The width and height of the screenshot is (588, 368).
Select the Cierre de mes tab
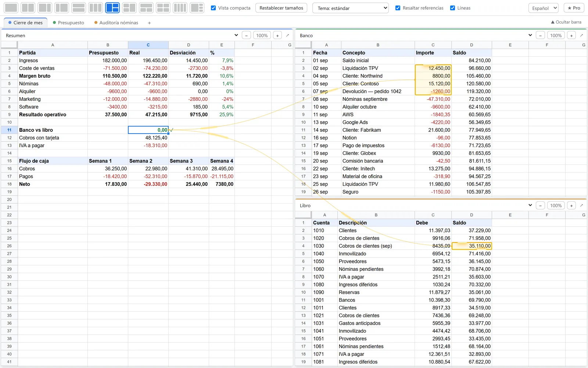tap(25, 23)
